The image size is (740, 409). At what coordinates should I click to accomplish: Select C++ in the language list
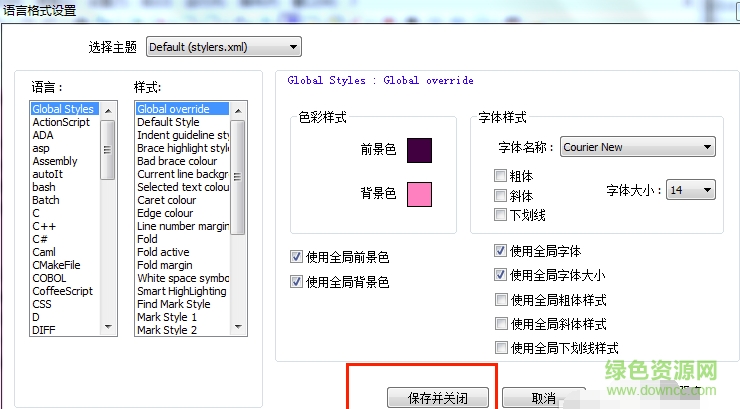[x=43, y=226]
